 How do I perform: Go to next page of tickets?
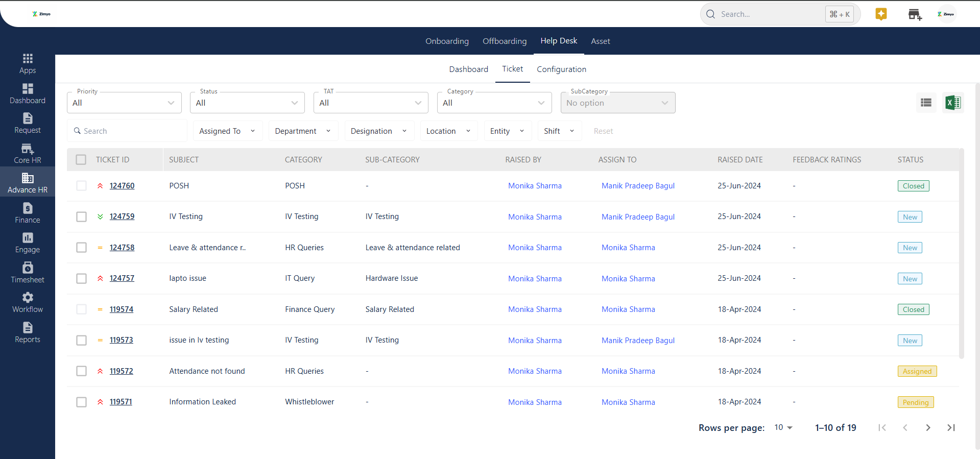point(928,428)
